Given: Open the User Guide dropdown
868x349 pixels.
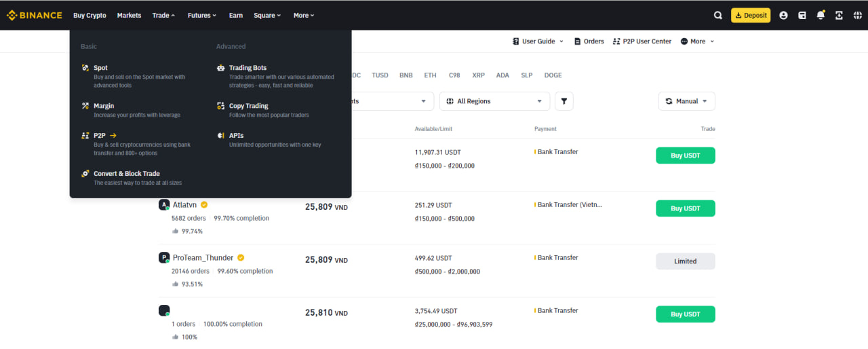Looking at the screenshot, I should click(x=538, y=41).
